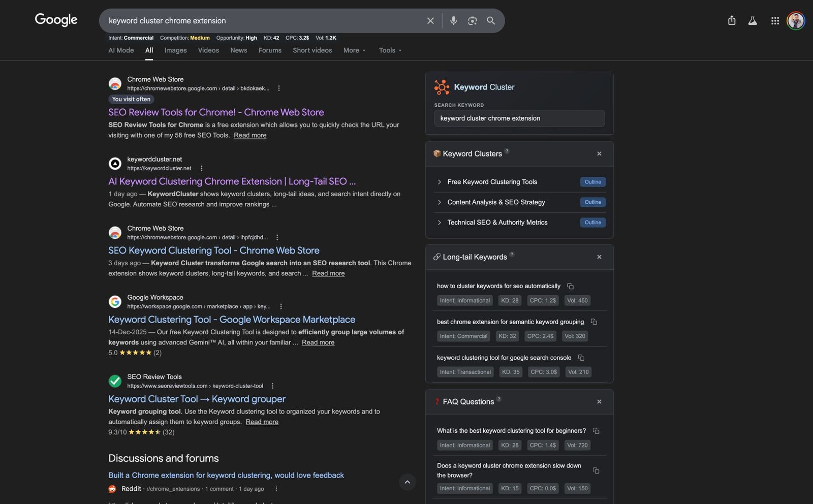
Task: Click the voice search microphone icon
Action: pos(453,21)
